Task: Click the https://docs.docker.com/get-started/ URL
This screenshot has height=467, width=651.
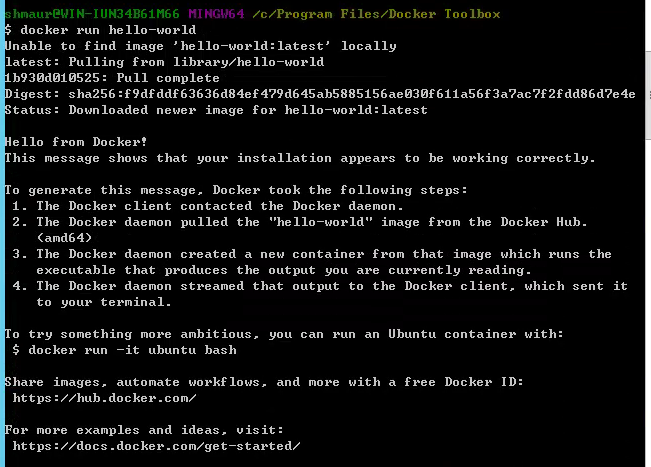Action: coord(156,445)
